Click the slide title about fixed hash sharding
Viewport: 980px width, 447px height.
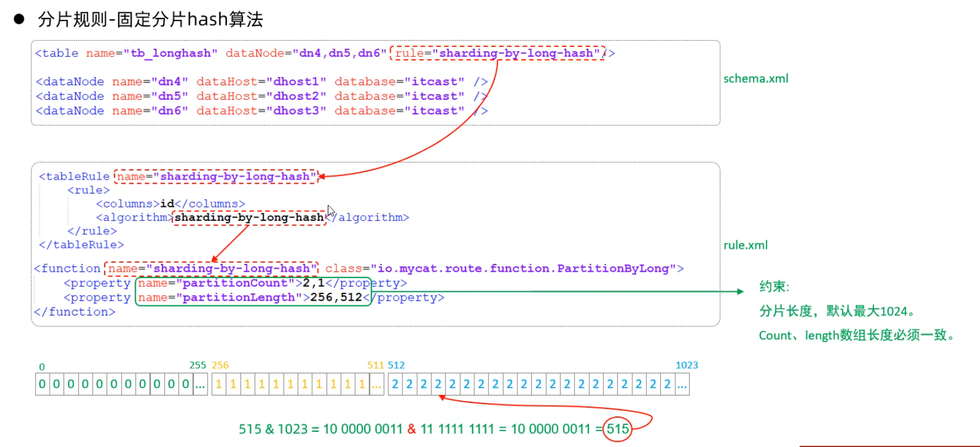coord(150,20)
